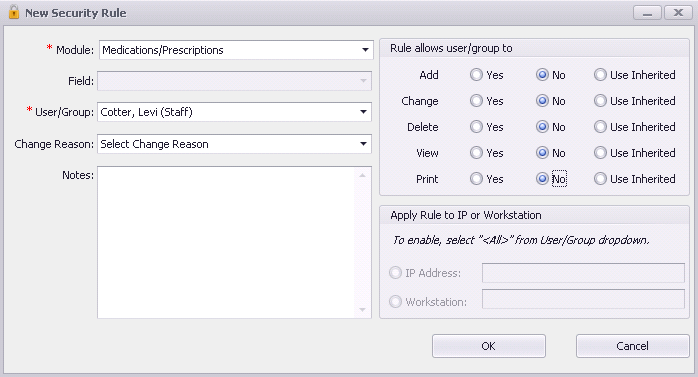Choose Use Inherited for Change permission

coord(600,101)
